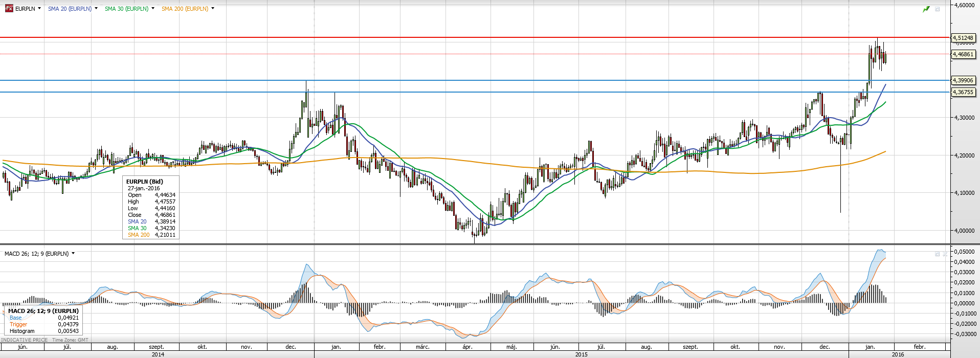Click the green trend arrow icon
Image resolution: width=980 pixels, height=358 pixels.
pos(926,9)
